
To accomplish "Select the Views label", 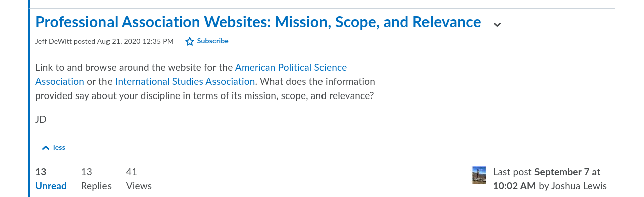I will [139, 186].
